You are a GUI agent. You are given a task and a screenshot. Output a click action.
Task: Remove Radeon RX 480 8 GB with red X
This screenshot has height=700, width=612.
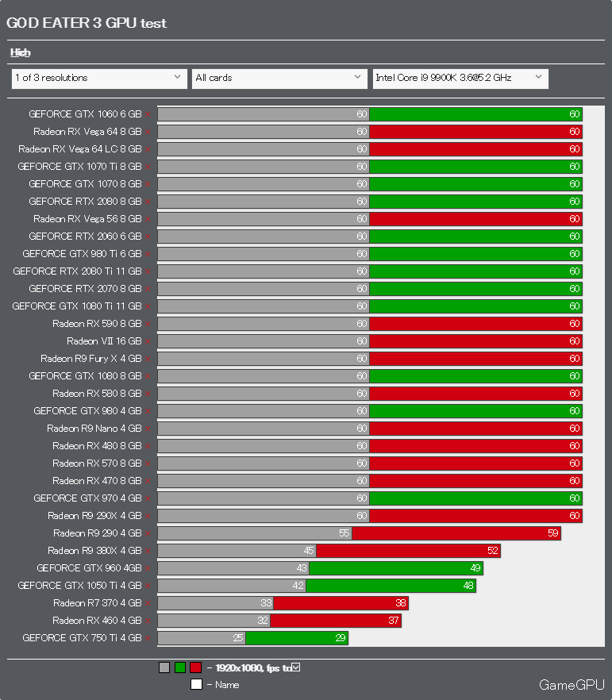pyautogui.click(x=148, y=446)
